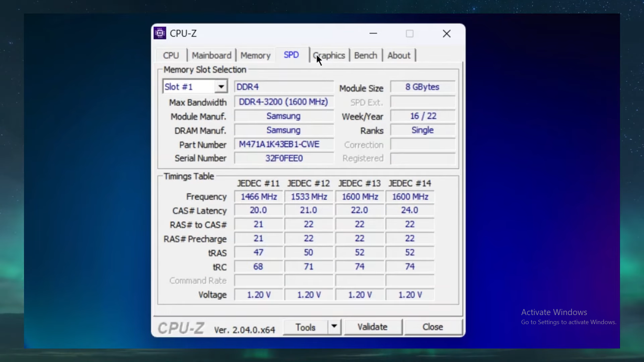This screenshot has height=362, width=644.
Task: Click tRAS value 50
Action: click(309, 252)
